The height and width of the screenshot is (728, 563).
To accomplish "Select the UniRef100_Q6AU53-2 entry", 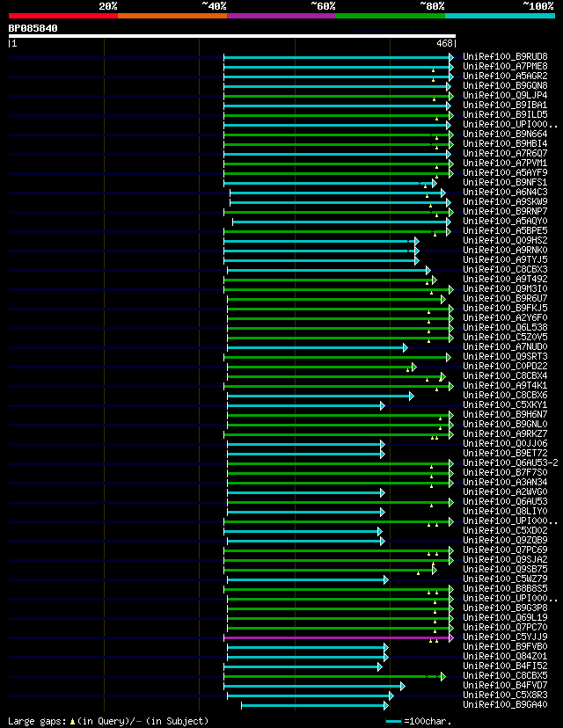I will pyautogui.click(x=510, y=462).
